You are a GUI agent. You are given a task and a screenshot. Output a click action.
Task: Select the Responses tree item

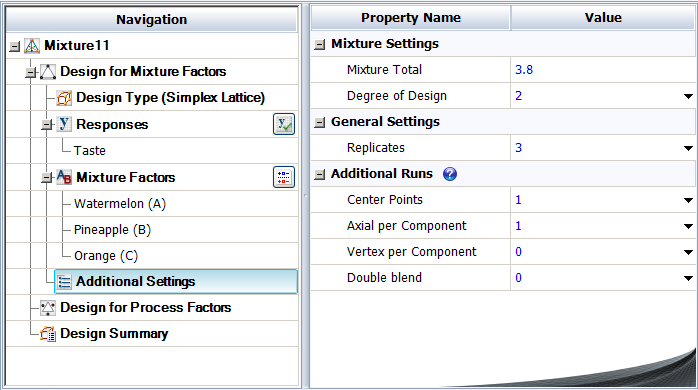pos(112,124)
